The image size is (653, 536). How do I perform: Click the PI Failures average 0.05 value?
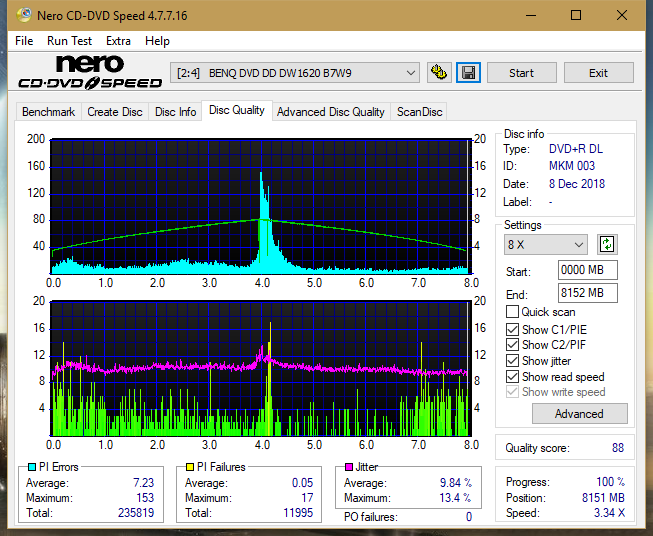coord(302,483)
